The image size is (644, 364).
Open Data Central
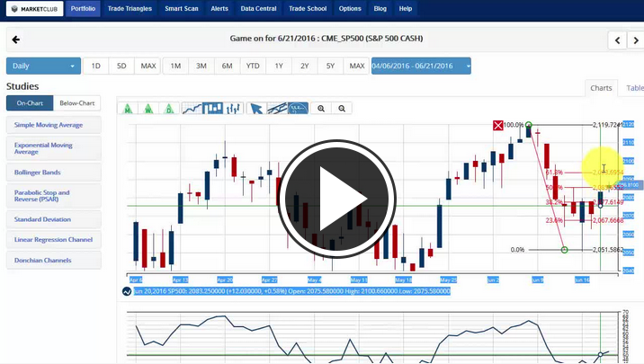pyautogui.click(x=258, y=9)
